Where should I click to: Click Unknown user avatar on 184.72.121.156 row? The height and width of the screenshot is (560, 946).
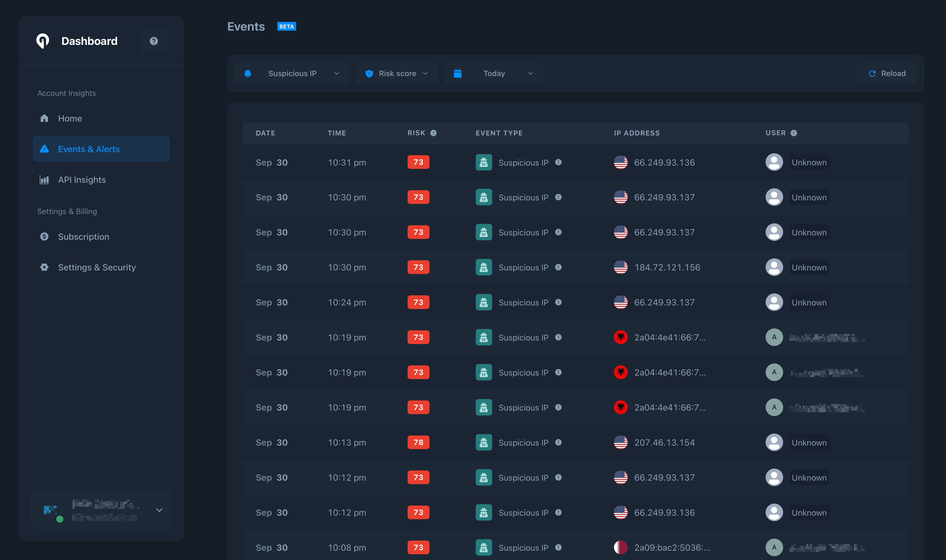(x=774, y=267)
